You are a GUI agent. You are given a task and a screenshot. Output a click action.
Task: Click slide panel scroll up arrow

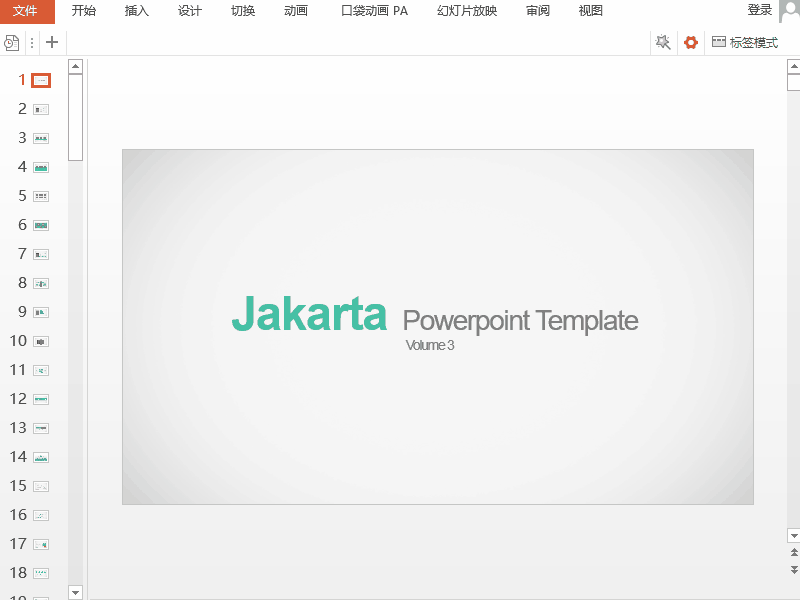(75, 66)
